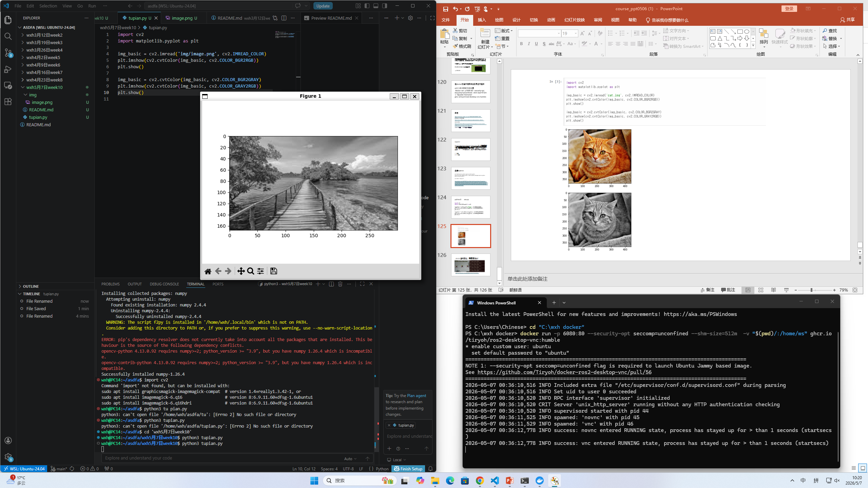Toggle VS Code bottom panel layout icon
Image resolution: width=868 pixels, height=488 pixels.
tap(376, 6)
